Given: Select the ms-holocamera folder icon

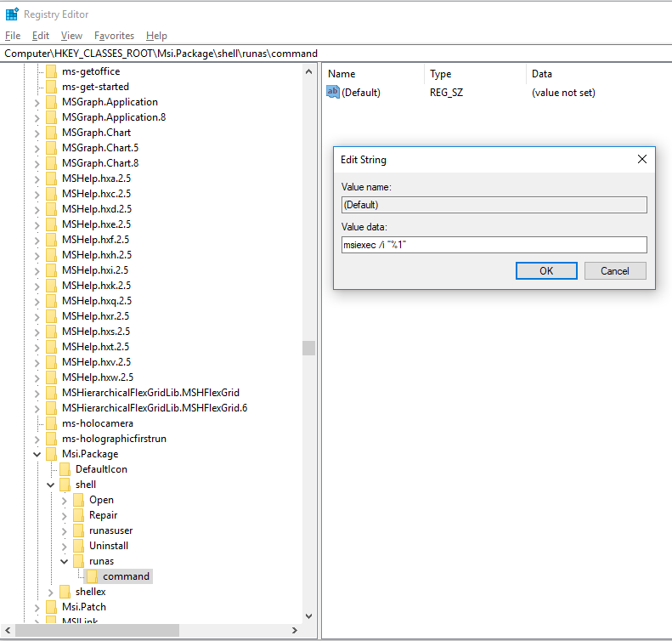Looking at the screenshot, I should 52,423.
